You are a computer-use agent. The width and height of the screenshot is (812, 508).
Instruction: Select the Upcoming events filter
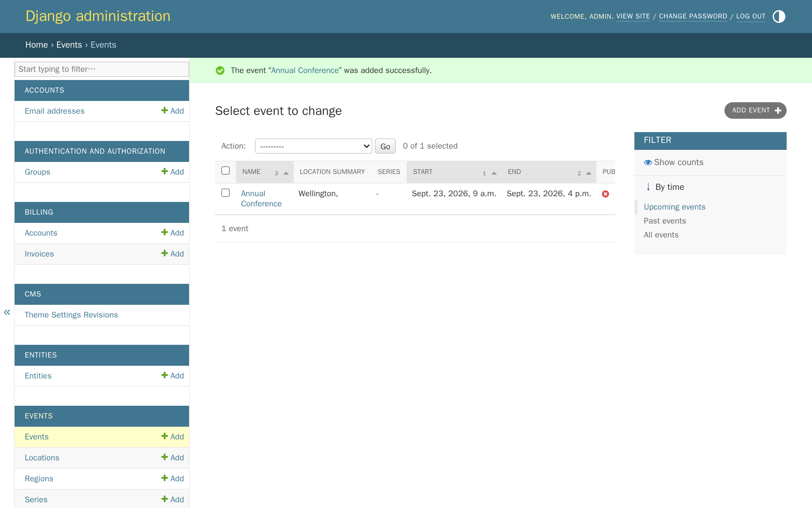[674, 207]
